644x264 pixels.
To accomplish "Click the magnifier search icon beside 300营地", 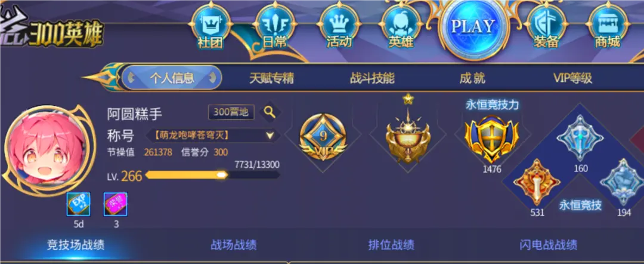I will pyautogui.click(x=270, y=112).
